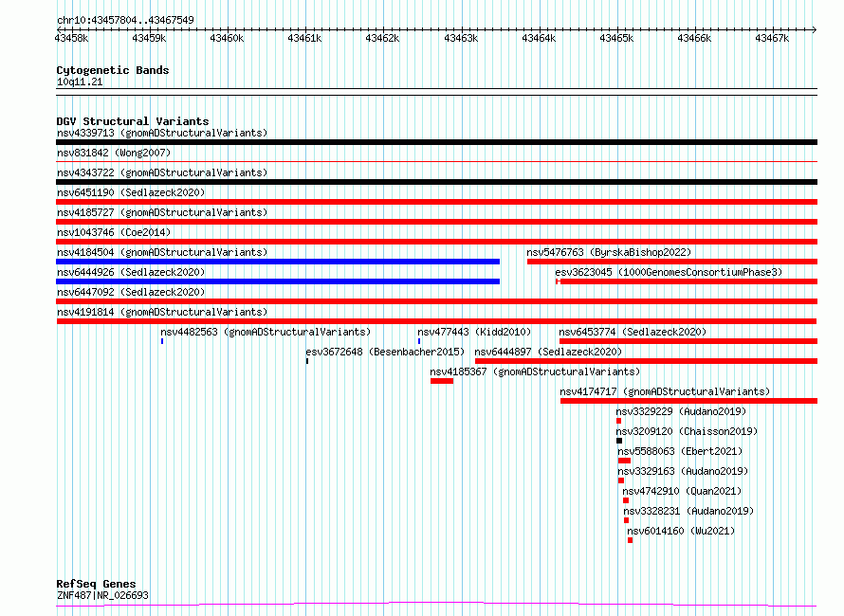Click the red bar below nsv4174717
Screen dimensions: 844x616
click(x=689, y=401)
